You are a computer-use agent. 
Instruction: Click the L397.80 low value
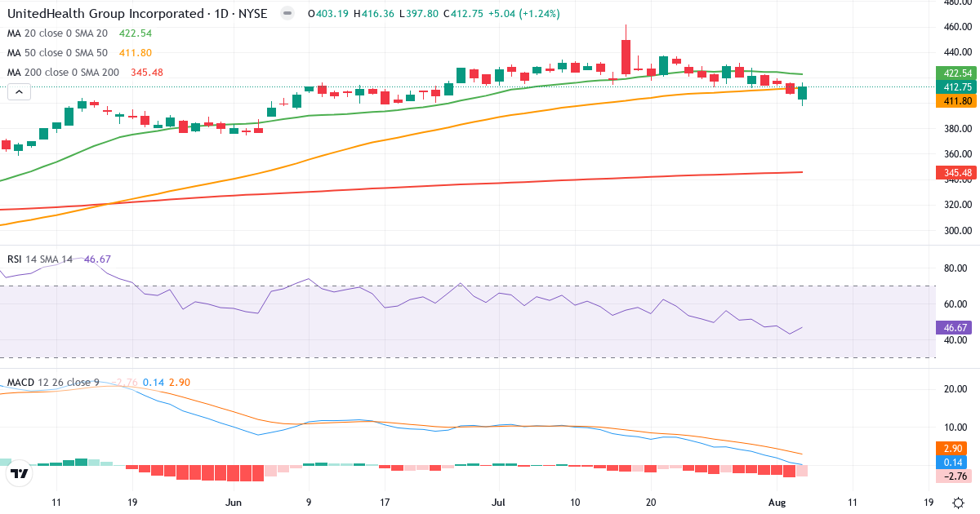coord(419,14)
